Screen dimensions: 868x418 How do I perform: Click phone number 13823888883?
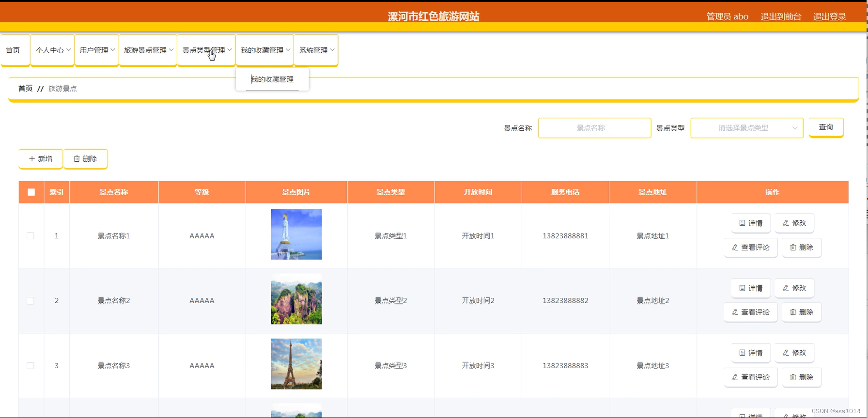tap(565, 366)
